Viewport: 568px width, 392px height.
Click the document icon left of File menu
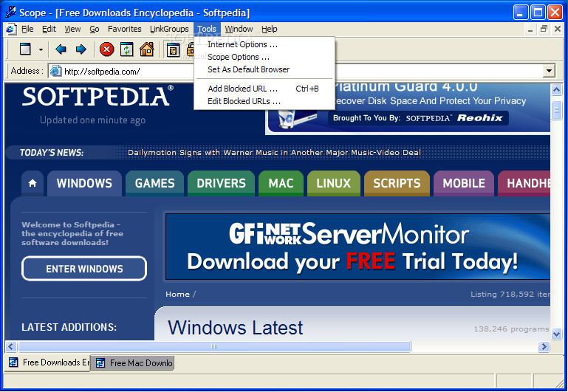click(11, 29)
